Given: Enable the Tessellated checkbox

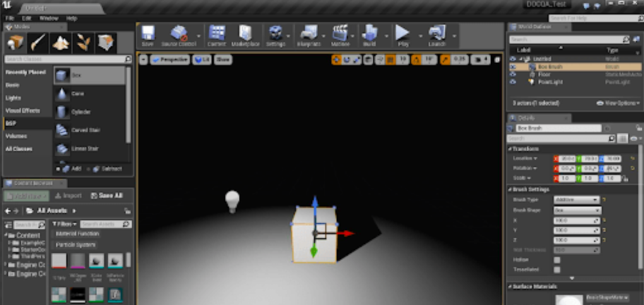Looking at the screenshot, I should (x=557, y=270).
